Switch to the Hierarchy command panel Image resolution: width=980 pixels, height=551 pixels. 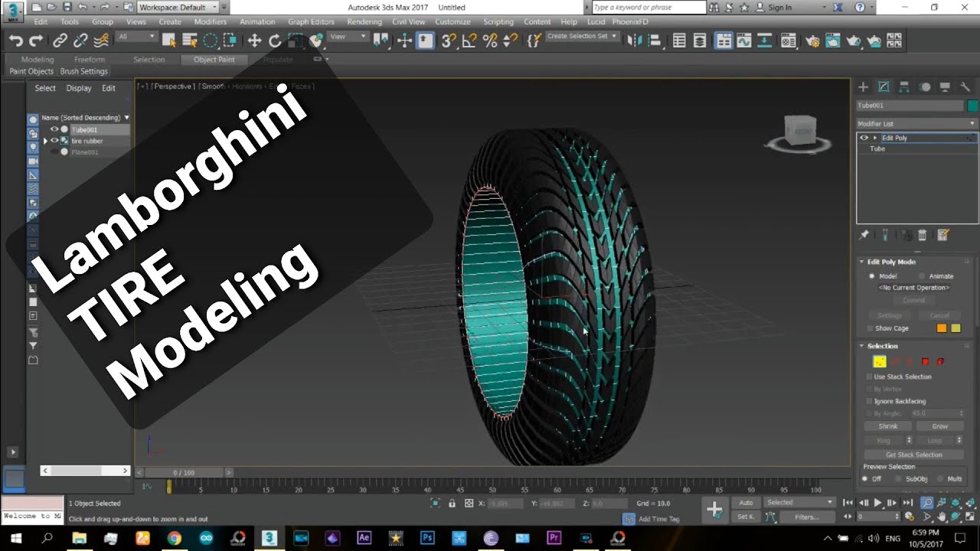(904, 87)
